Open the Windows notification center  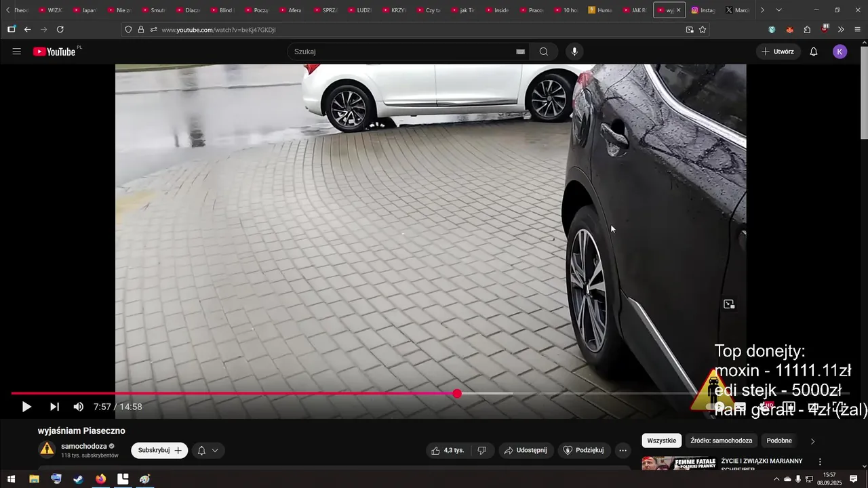(x=854, y=479)
